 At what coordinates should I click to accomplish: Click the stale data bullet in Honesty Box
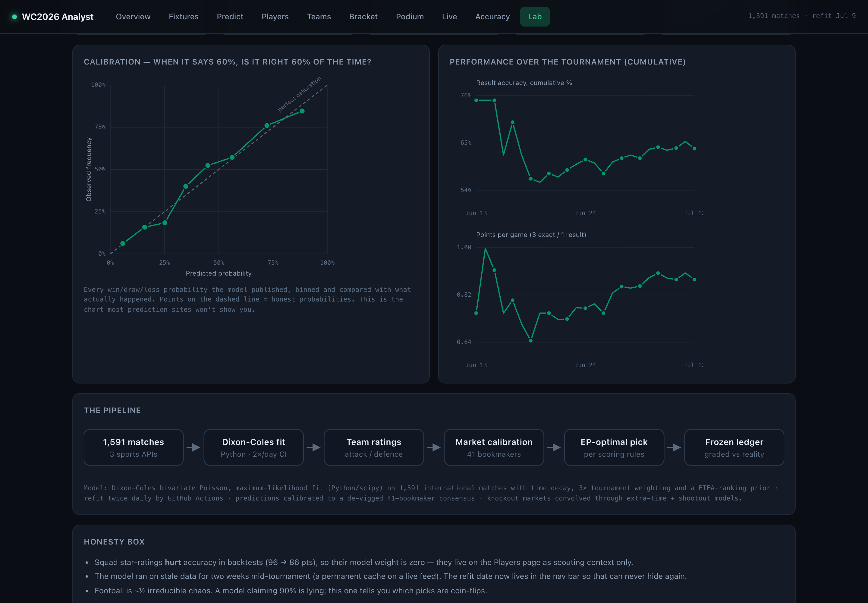pyautogui.click(x=391, y=576)
